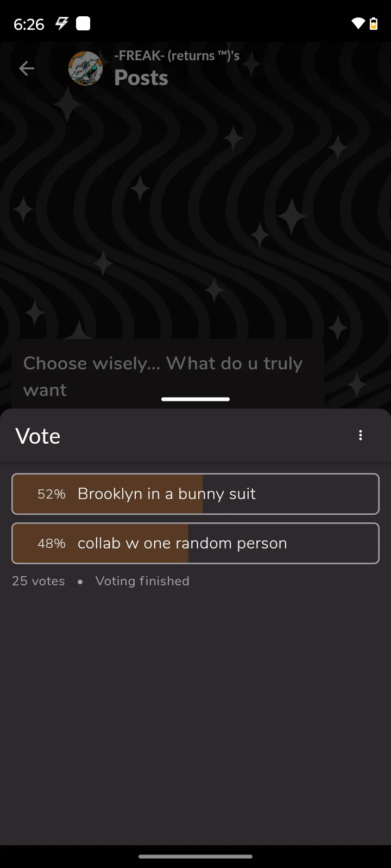Click the 6:26 clock in status bar
Viewport: 391px width, 868px height.
coord(29,24)
